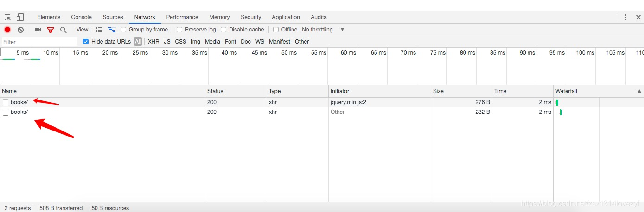Filter requests by Manifest
This screenshot has height=212, width=644.
point(280,42)
